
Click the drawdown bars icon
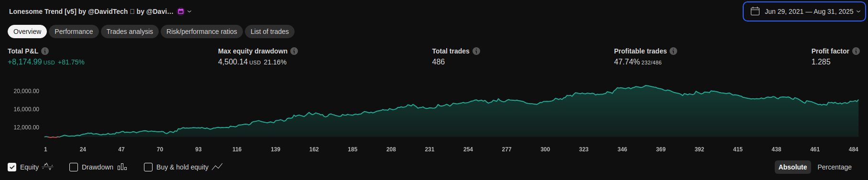[122, 167]
